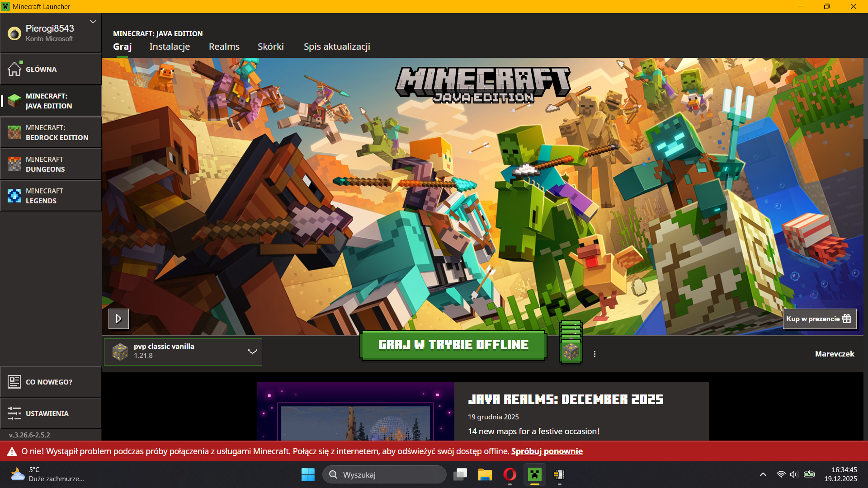Expand the Pierogi8543 account dropdown
Viewport: 868px width, 488px height.
pos(93,22)
